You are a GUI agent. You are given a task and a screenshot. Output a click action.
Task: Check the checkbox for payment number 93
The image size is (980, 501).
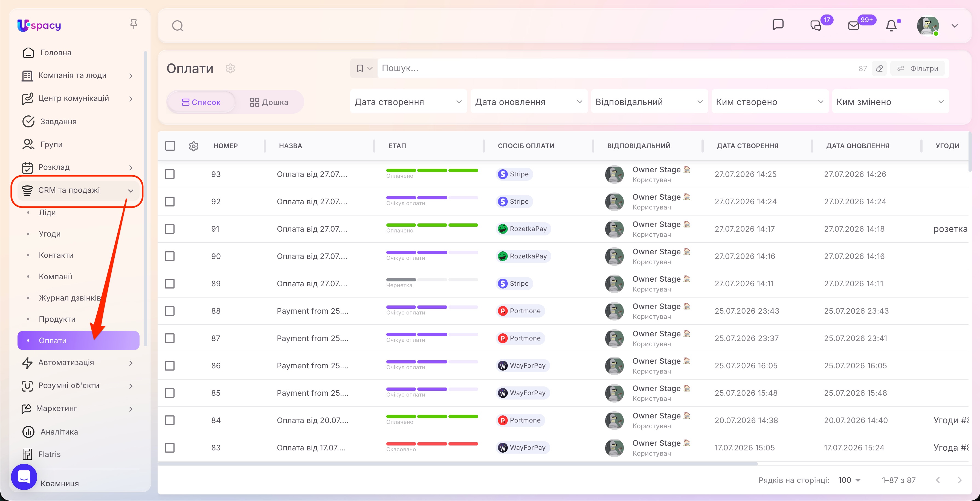(x=170, y=174)
